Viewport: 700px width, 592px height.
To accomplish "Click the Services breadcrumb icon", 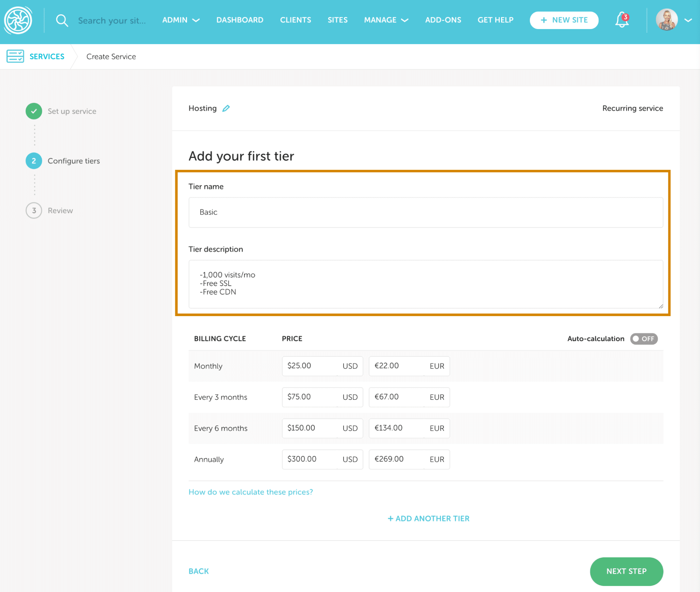I will [15, 56].
